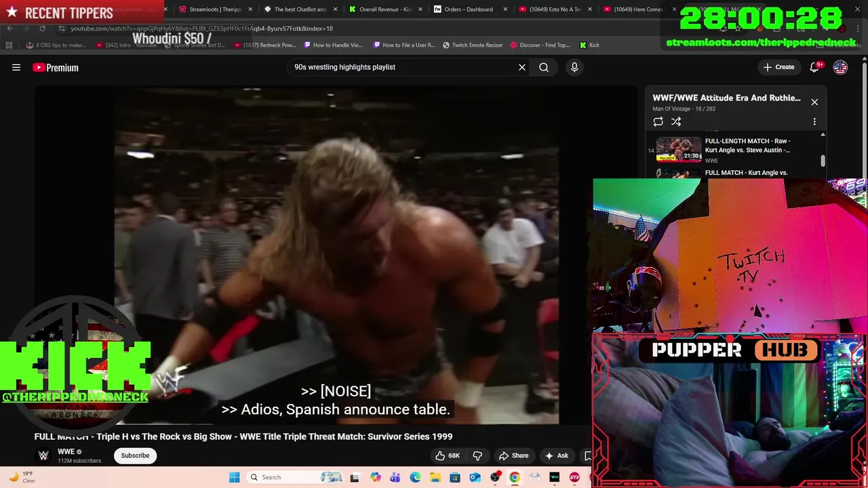Go back in browser

click(9, 28)
